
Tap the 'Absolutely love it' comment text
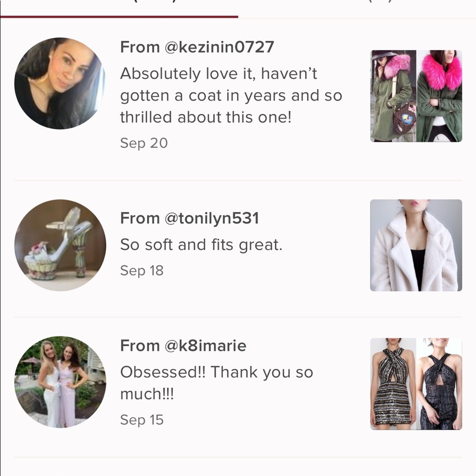click(231, 95)
